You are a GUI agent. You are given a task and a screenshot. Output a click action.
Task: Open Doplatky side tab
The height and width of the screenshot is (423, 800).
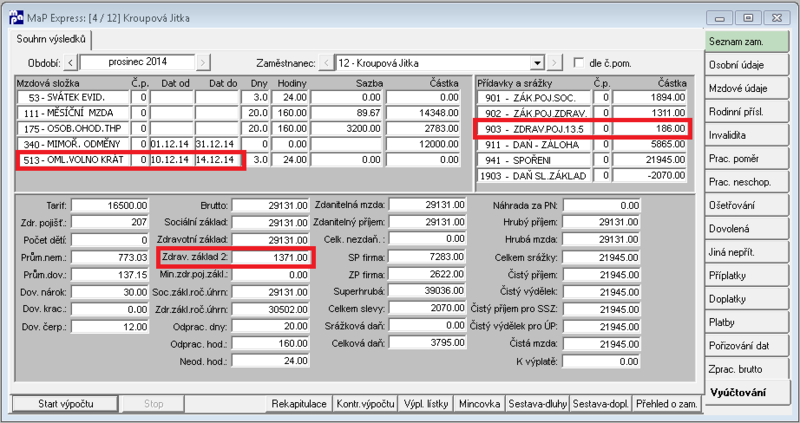746,300
